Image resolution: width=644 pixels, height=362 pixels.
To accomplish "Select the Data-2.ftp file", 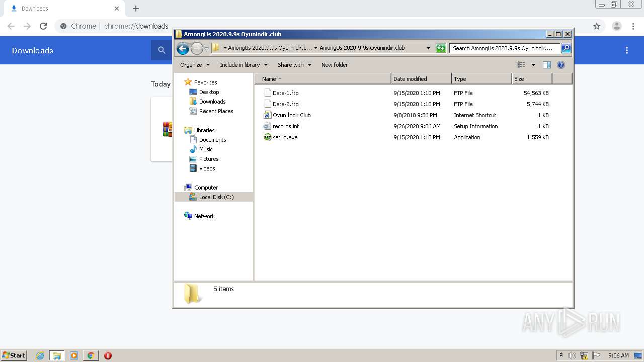I will pos(285,104).
